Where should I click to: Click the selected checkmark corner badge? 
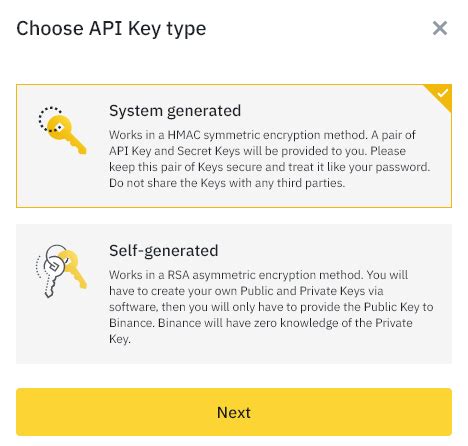click(x=441, y=95)
